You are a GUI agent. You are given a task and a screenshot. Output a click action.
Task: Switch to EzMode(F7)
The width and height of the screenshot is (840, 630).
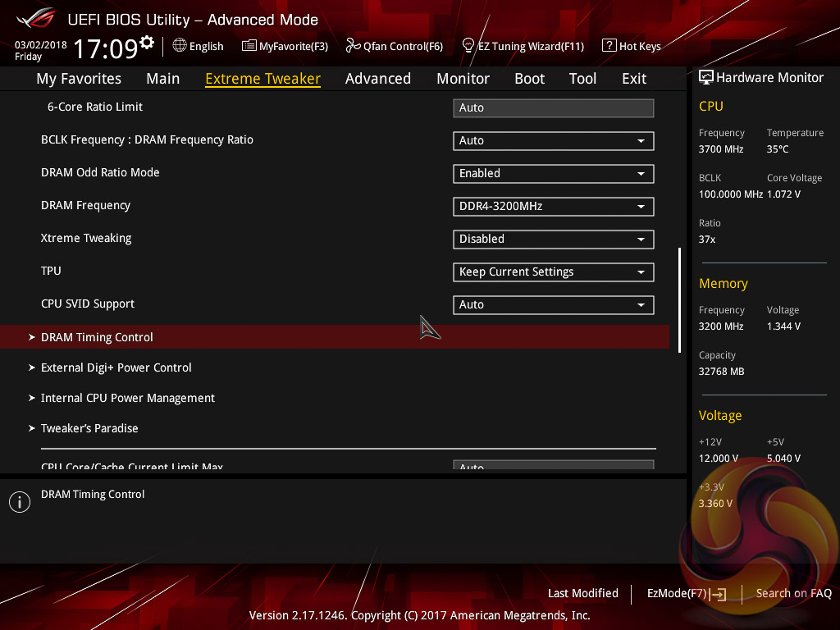tap(687, 594)
